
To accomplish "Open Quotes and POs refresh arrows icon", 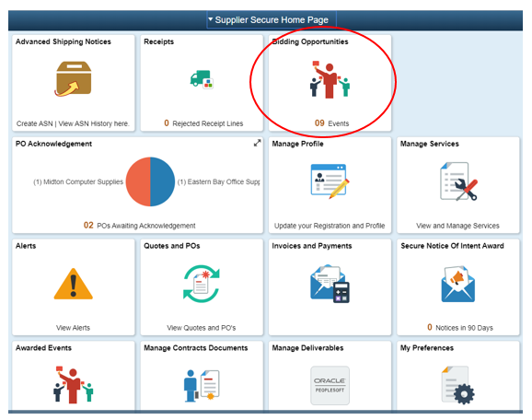I will pyautogui.click(x=202, y=284).
